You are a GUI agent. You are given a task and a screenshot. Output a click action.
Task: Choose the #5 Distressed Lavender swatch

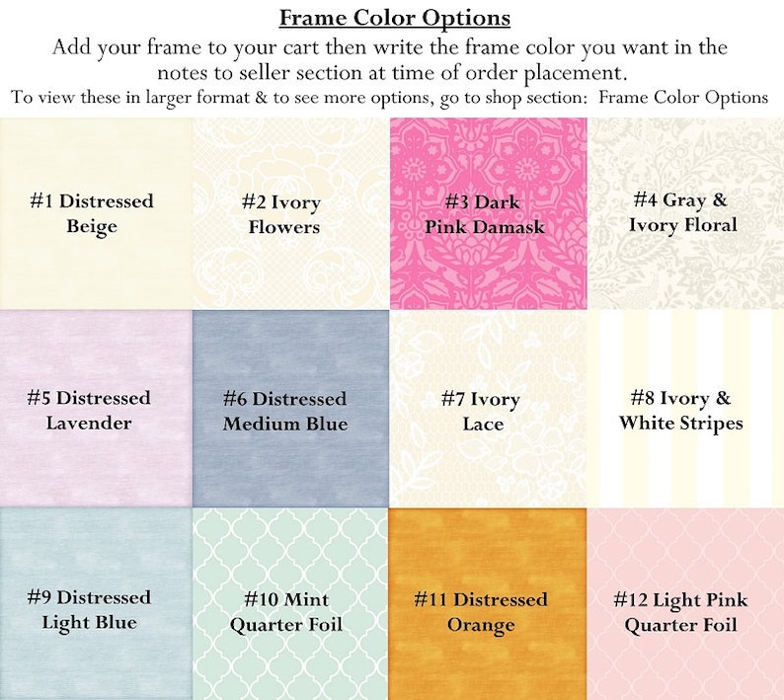[96, 409]
